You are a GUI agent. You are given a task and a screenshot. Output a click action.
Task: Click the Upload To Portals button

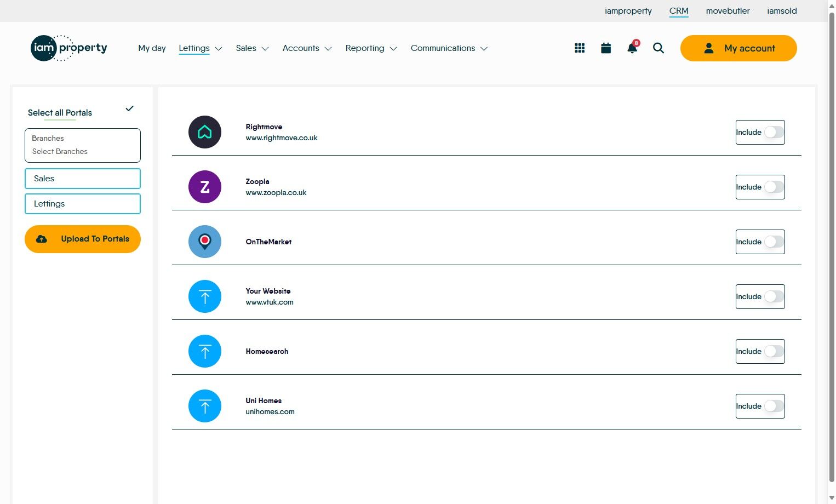tap(83, 239)
